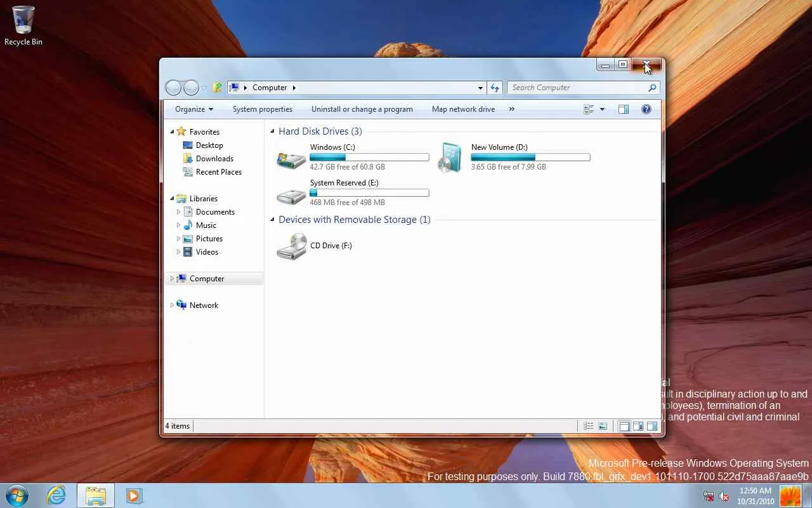Viewport: 812px width, 508px height.
Task: Open the clock showing 12:50 AM
Action: click(x=756, y=496)
